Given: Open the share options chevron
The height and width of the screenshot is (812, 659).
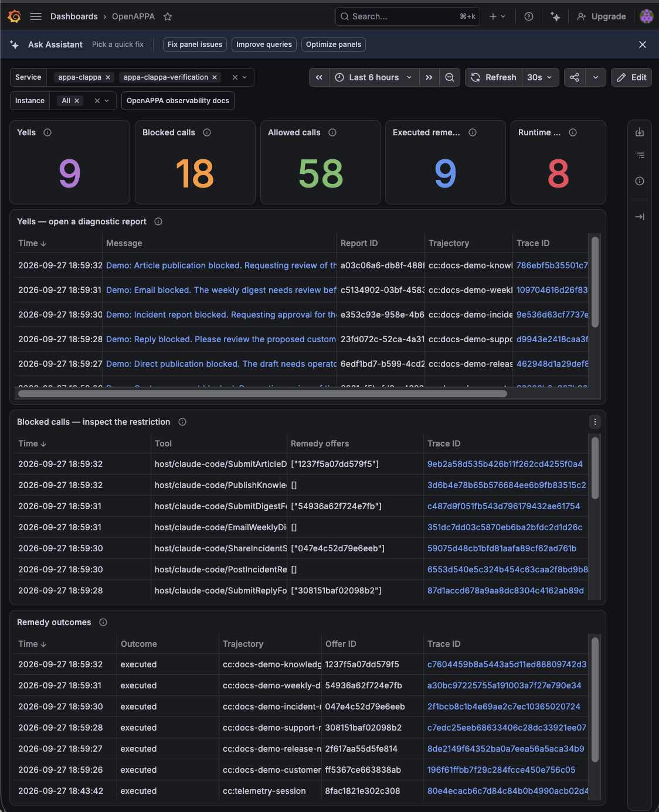Looking at the screenshot, I should tap(596, 77).
